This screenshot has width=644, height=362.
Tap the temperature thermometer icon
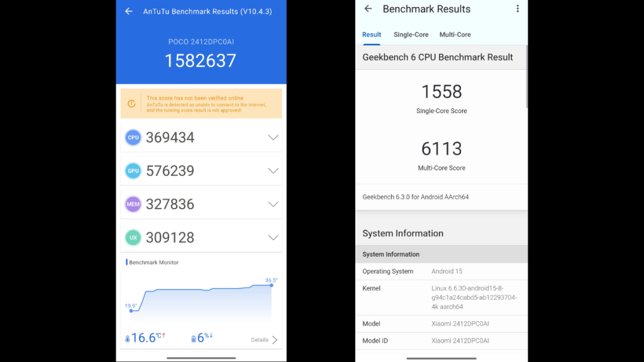(x=126, y=337)
